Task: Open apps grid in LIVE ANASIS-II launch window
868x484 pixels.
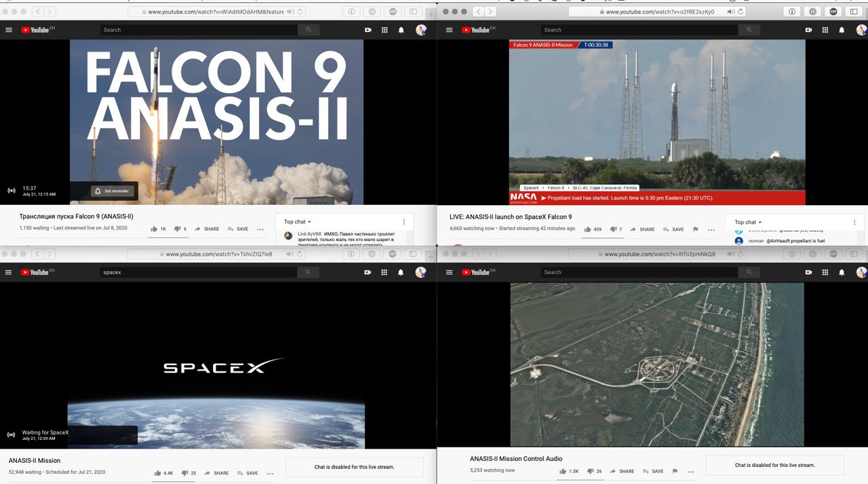Action: tap(825, 30)
